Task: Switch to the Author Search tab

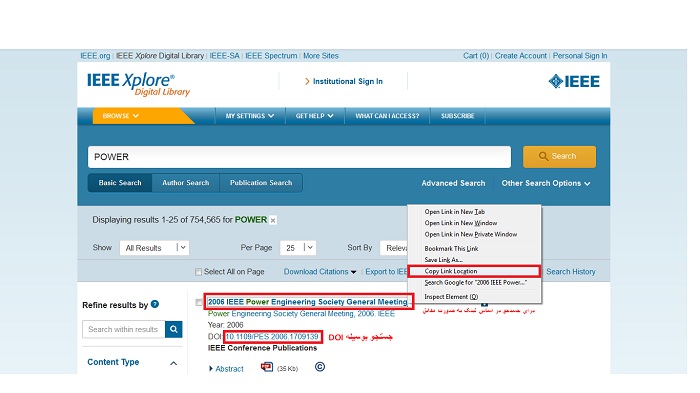Action: [185, 183]
